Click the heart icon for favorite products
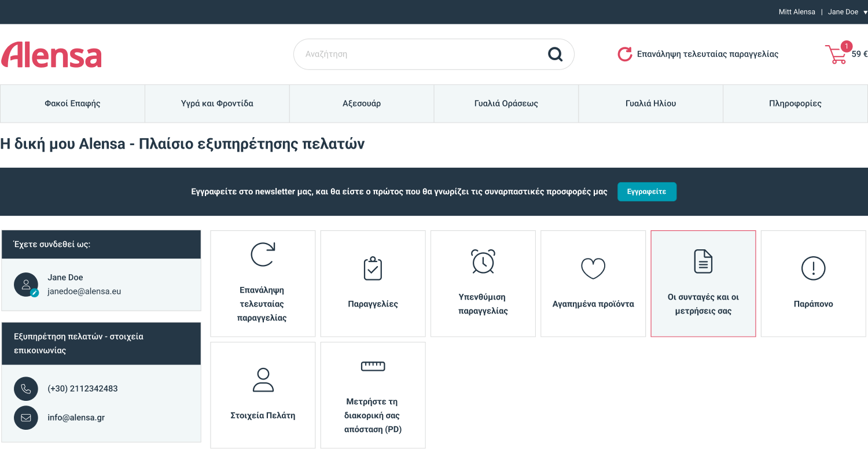 click(x=593, y=268)
